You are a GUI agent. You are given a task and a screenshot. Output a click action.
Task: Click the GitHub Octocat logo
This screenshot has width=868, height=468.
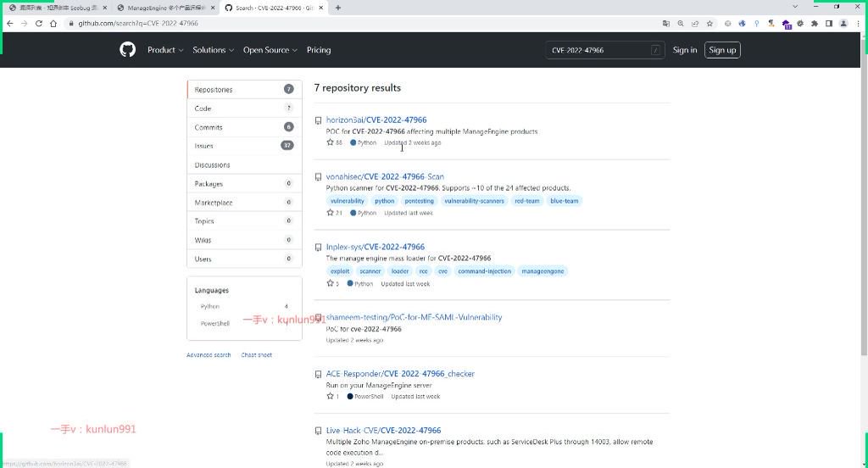click(x=127, y=50)
